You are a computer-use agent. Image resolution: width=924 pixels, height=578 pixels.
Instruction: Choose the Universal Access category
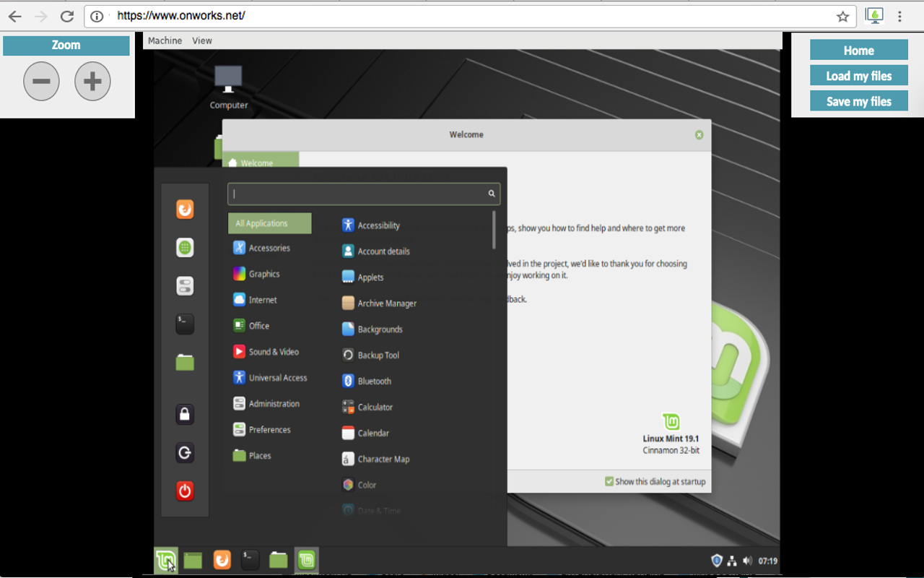click(x=270, y=378)
